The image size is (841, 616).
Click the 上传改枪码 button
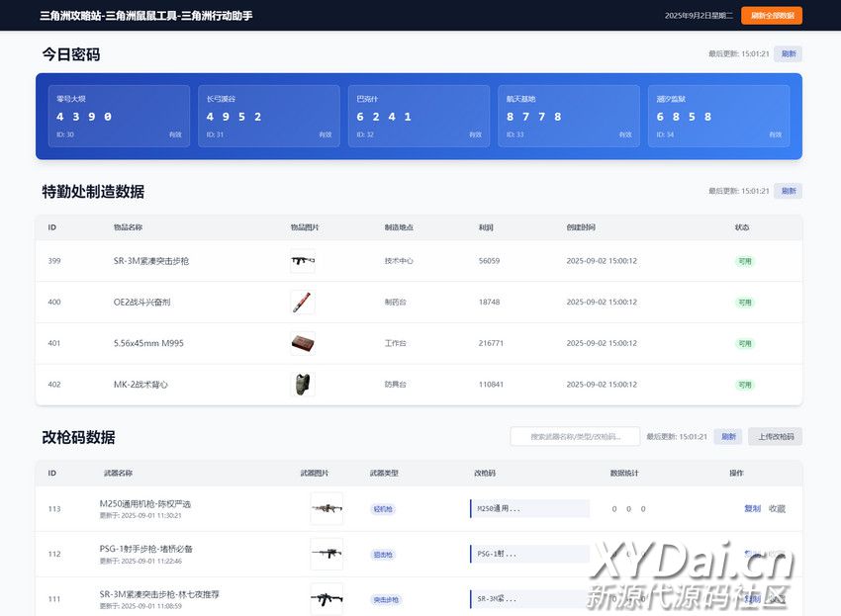[x=775, y=436]
